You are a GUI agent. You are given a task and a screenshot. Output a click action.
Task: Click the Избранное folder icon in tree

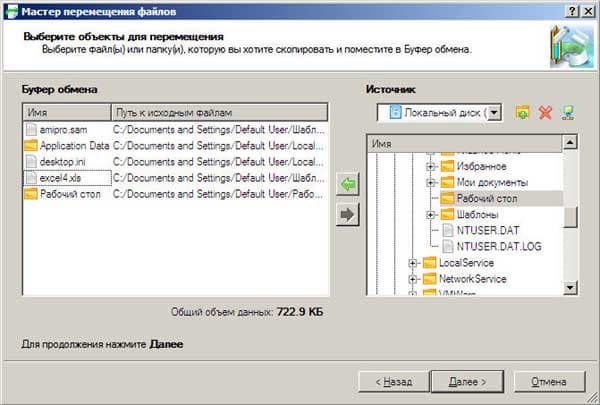point(447,167)
